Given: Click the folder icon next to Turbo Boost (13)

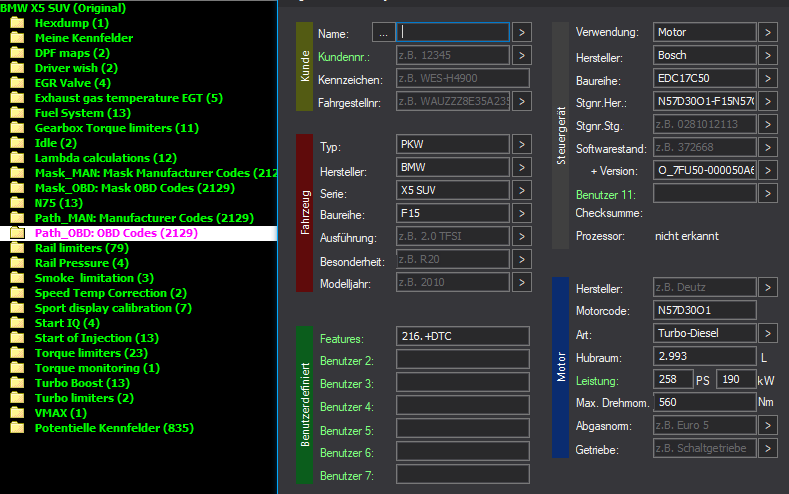Looking at the screenshot, I should point(18,383).
